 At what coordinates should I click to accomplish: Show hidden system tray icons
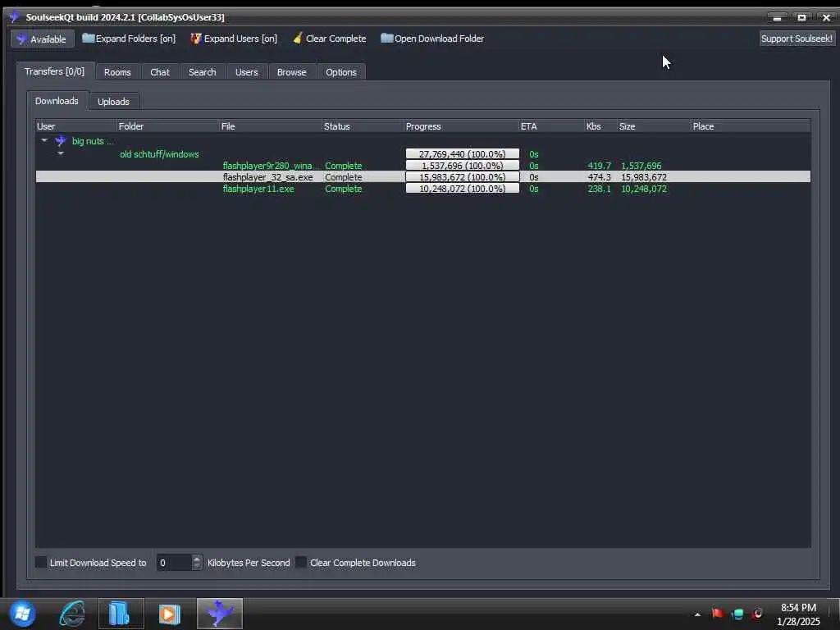(697, 614)
